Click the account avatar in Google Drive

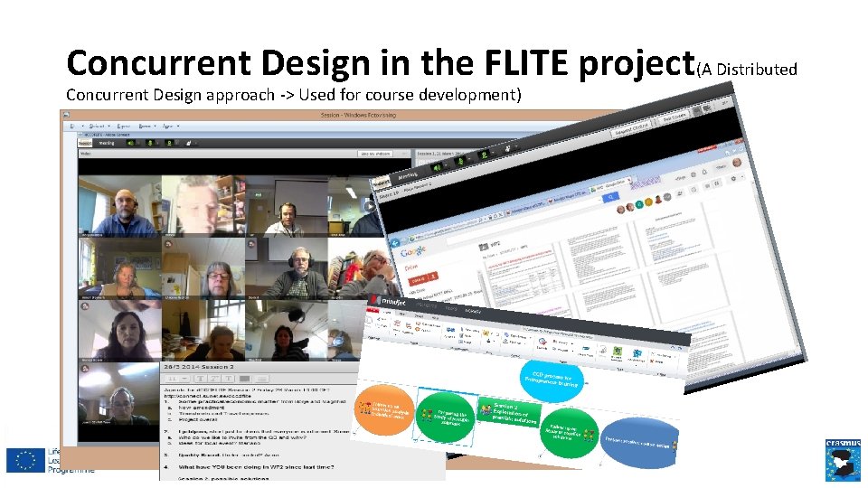tap(737, 162)
